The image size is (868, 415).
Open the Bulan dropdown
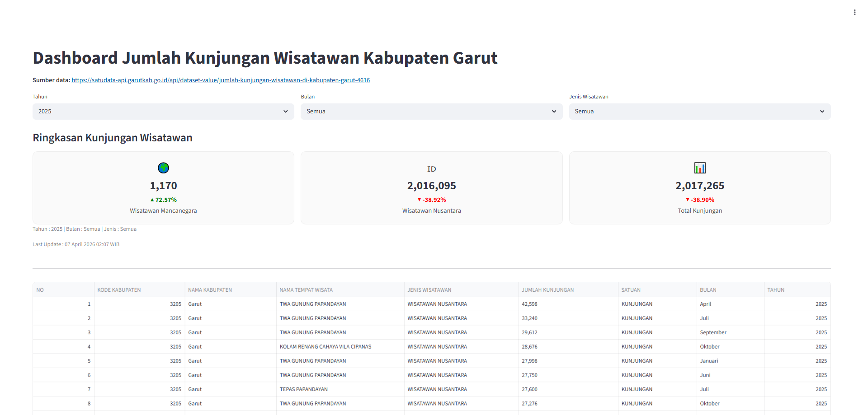click(431, 112)
